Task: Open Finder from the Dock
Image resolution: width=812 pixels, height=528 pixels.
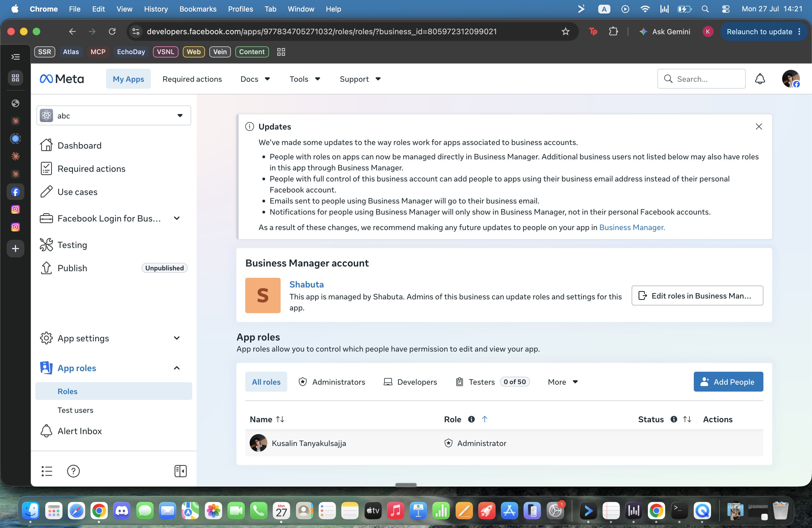Action: [x=30, y=511]
